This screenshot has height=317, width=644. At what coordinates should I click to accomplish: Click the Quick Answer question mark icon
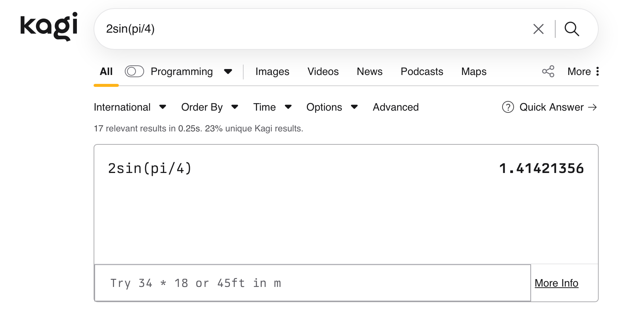click(508, 107)
